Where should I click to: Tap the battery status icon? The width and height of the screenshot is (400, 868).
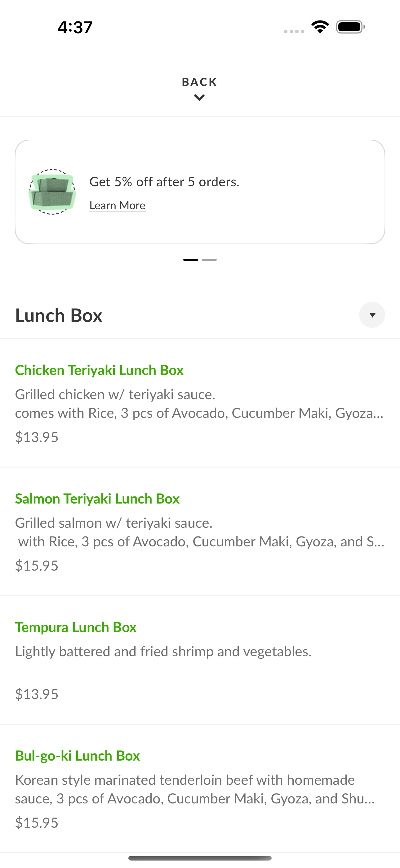[350, 27]
